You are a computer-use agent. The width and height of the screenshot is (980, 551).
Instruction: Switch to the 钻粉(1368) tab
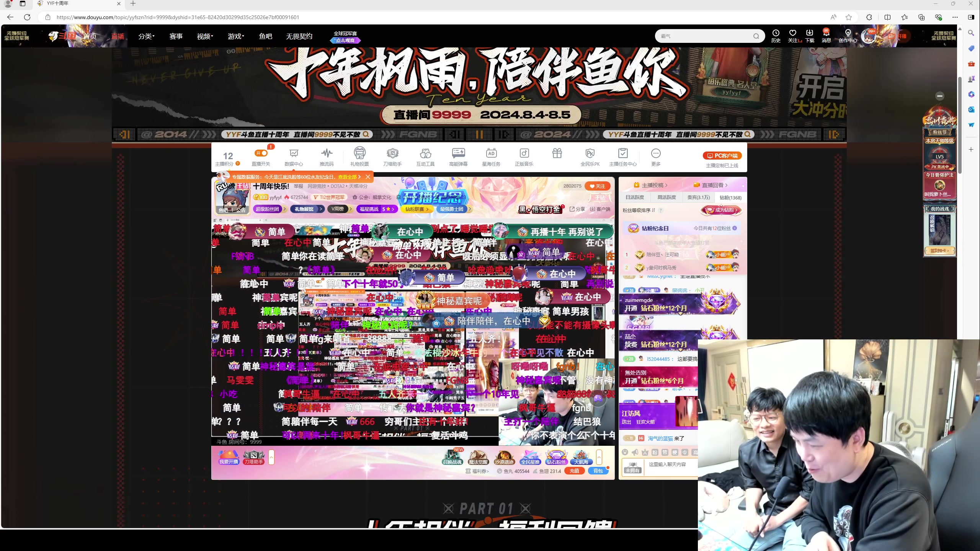(730, 197)
